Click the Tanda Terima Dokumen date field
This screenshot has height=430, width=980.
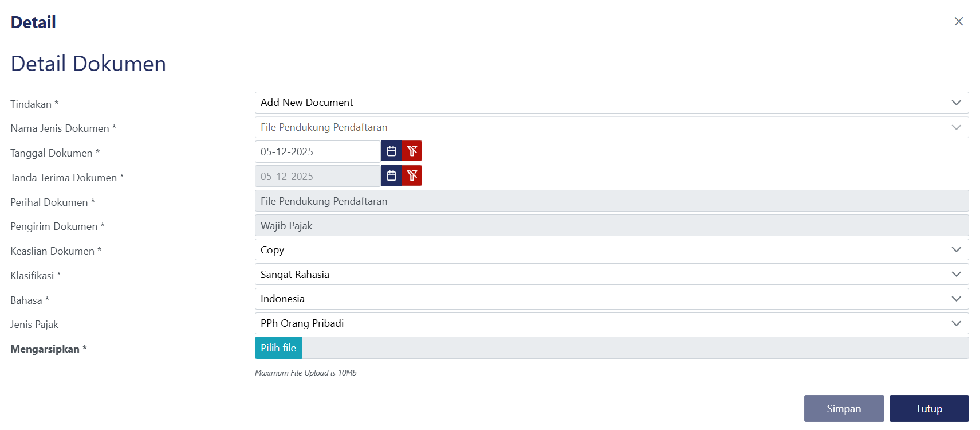(x=317, y=177)
